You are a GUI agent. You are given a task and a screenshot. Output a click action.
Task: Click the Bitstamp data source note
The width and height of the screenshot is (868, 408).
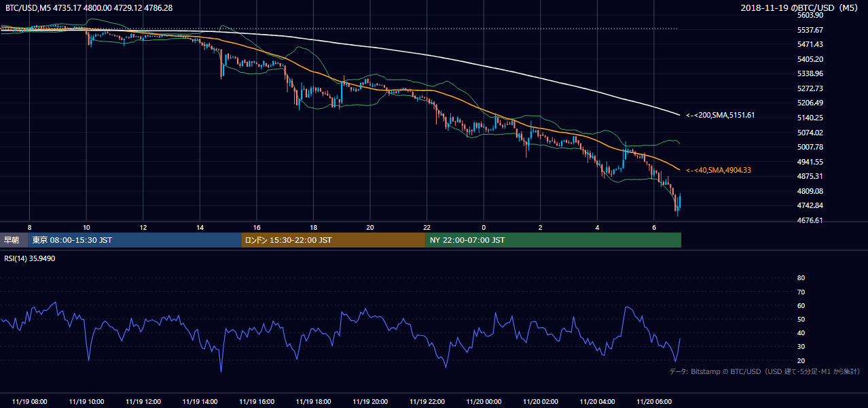(x=765, y=371)
